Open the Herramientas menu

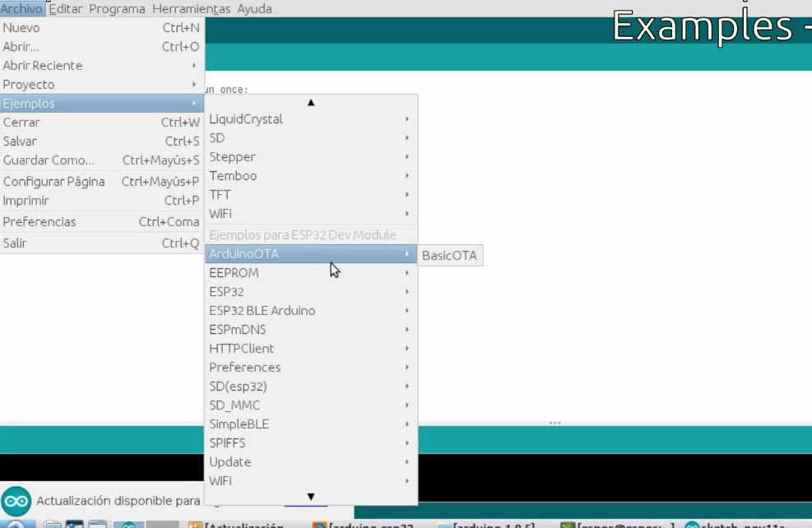[x=191, y=9]
